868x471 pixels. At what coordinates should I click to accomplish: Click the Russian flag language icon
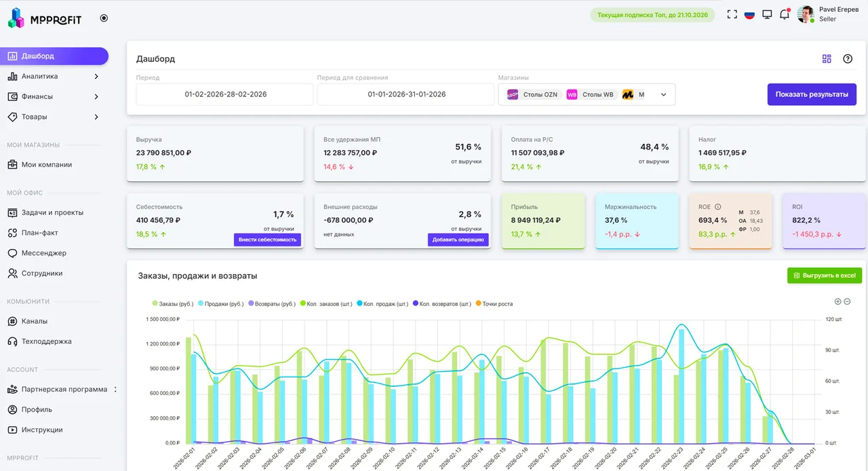[749, 14]
